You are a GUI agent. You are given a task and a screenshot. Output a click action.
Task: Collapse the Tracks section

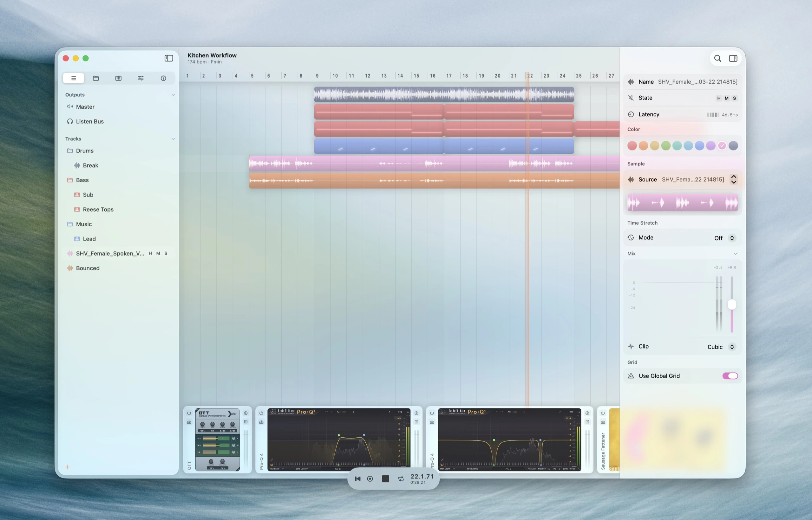pyautogui.click(x=174, y=139)
